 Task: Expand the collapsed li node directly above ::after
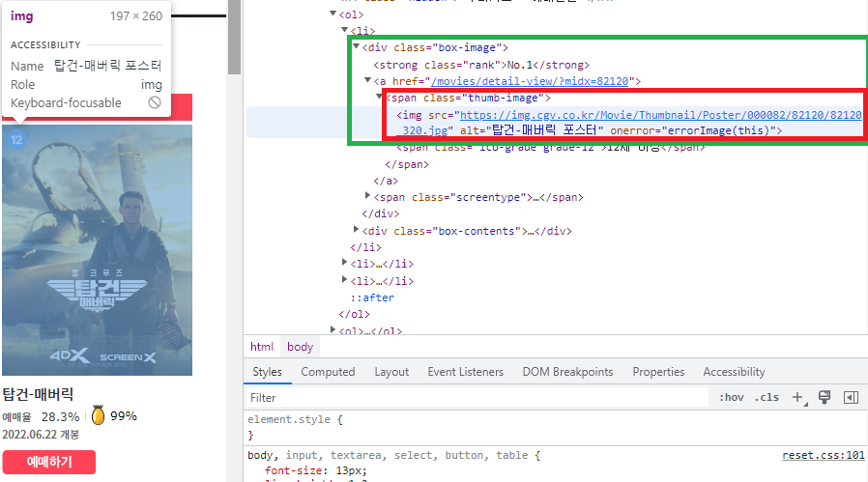(344, 279)
